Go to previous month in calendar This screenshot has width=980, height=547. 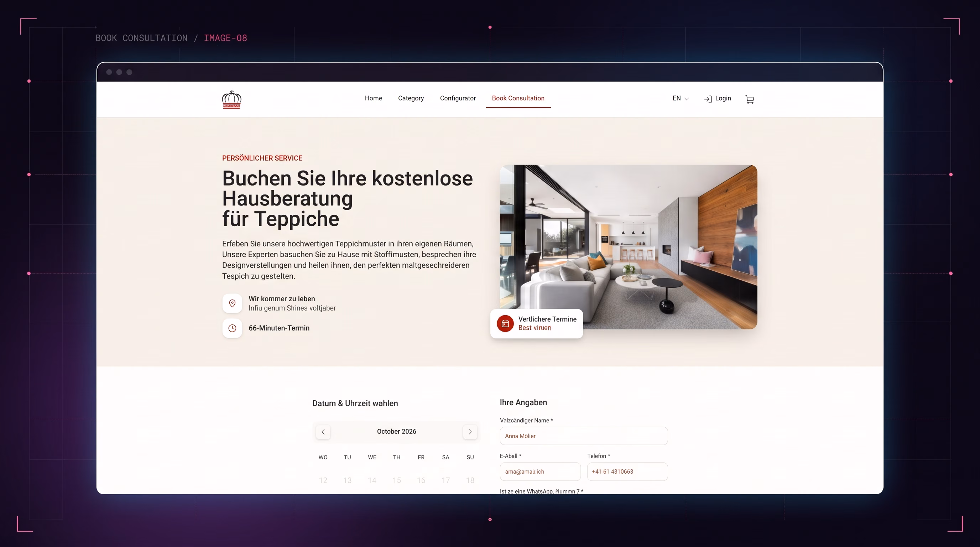pos(323,432)
